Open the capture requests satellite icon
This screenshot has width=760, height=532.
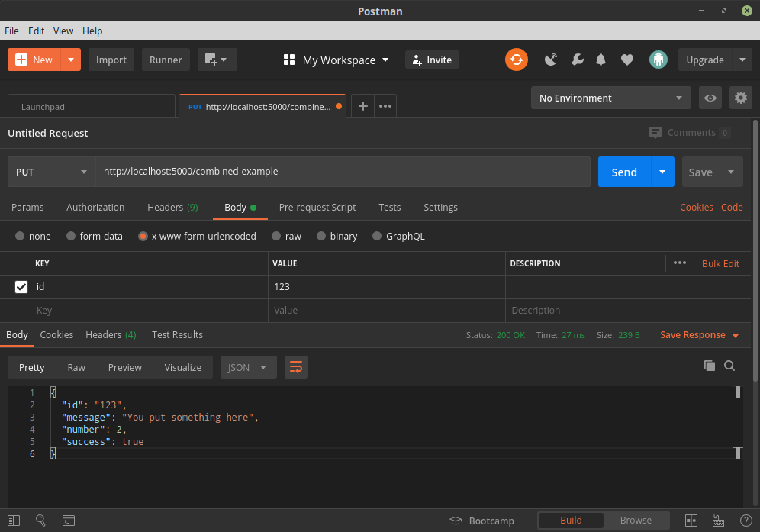coord(551,60)
